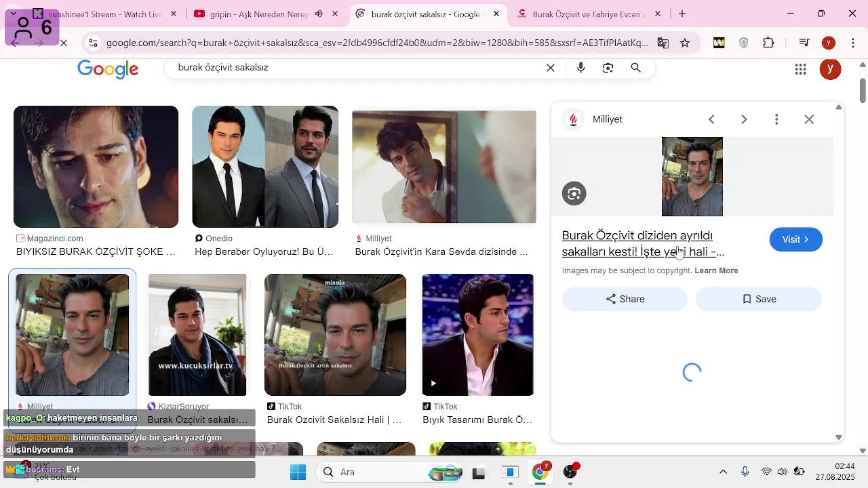
Task: Click the page vertical scrollbar thumb
Action: pos(863,91)
